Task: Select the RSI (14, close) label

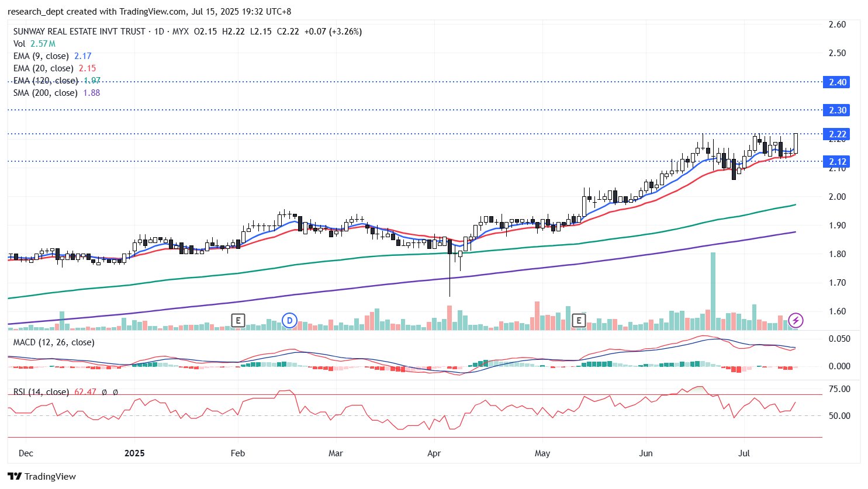Action: (x=41, y=392)
